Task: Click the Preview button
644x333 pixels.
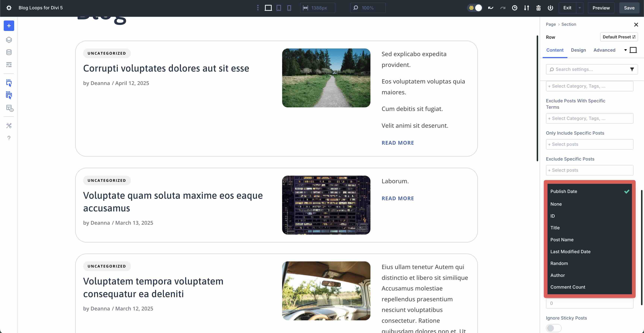Action: (601, 8)
